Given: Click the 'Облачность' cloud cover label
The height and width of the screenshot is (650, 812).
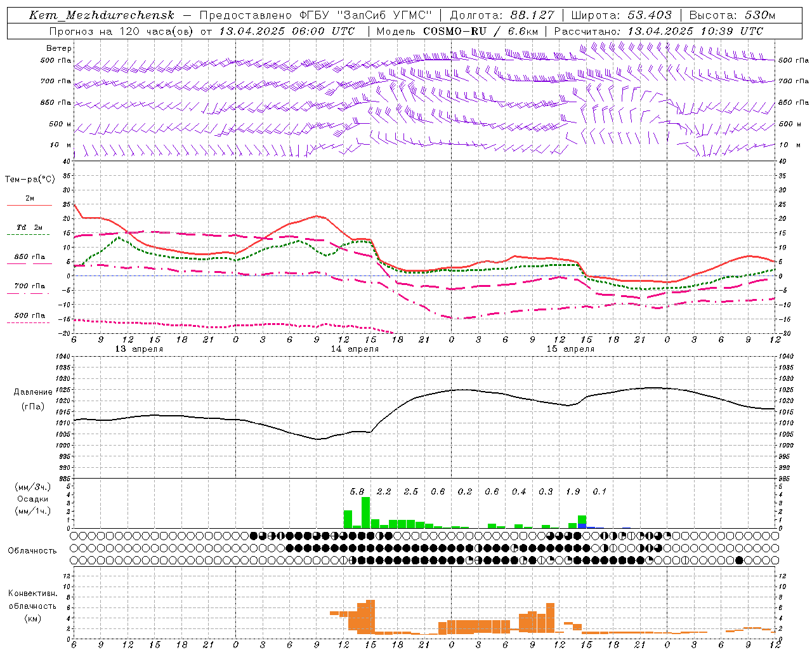Looking at the screenshot, I should 32,551.
